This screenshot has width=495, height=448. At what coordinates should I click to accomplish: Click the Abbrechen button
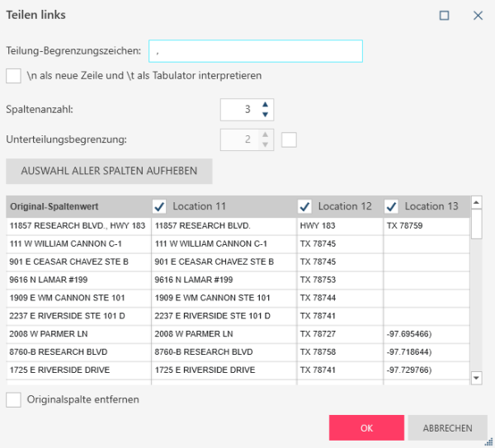point(447,428)
